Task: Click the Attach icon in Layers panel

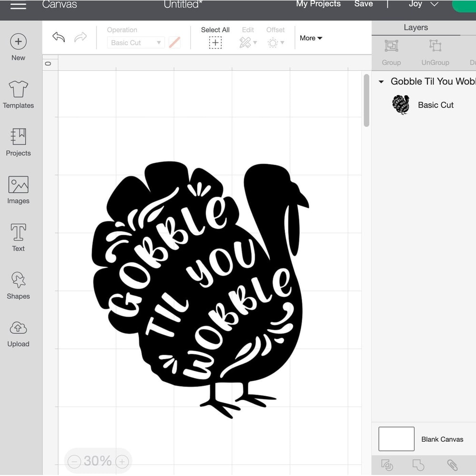Action: [452, 466]
